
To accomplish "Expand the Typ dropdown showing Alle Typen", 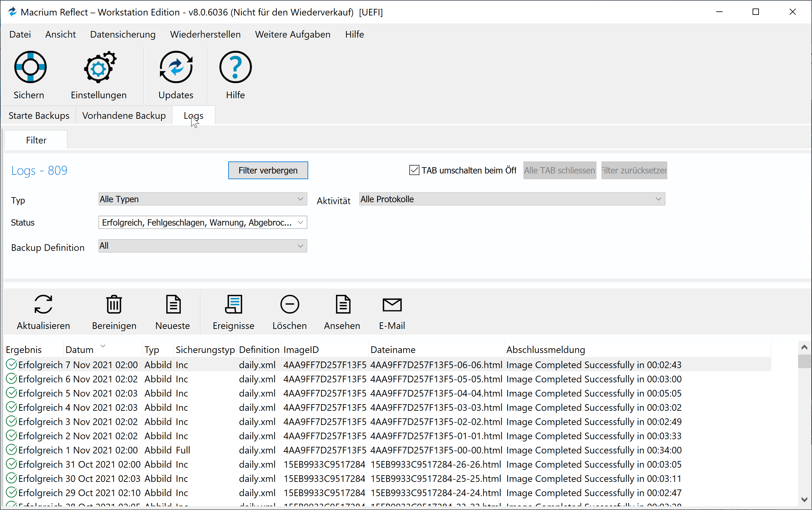I will pyautogui.click(x=202, y=199).
